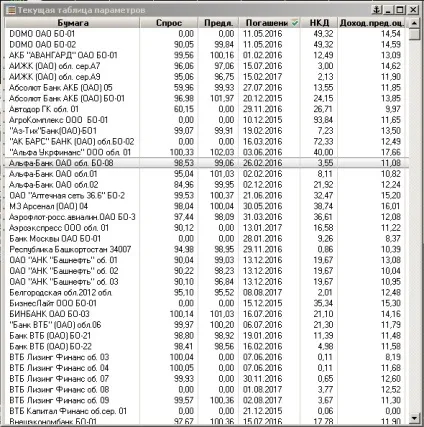Select the ВТБ Капитал Финанс об.сер. 01 row
The height and width of the screenshot is (427, 424).
pyautogui.click(x=206, y=411)
